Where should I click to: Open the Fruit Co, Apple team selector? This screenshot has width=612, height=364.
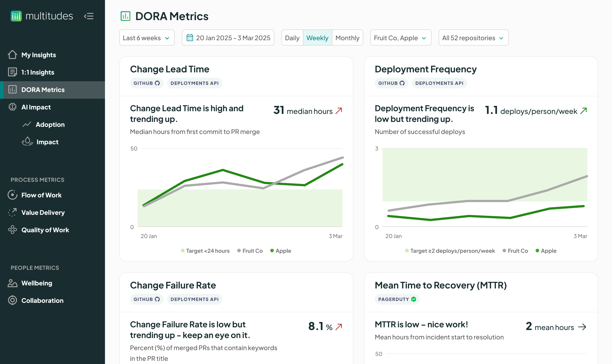coord(400,38)
